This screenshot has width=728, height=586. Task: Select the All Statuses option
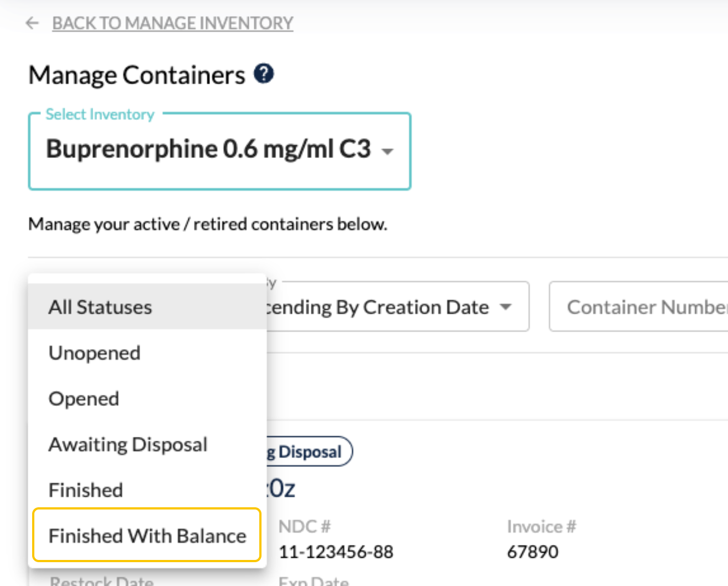click(100, 307)
